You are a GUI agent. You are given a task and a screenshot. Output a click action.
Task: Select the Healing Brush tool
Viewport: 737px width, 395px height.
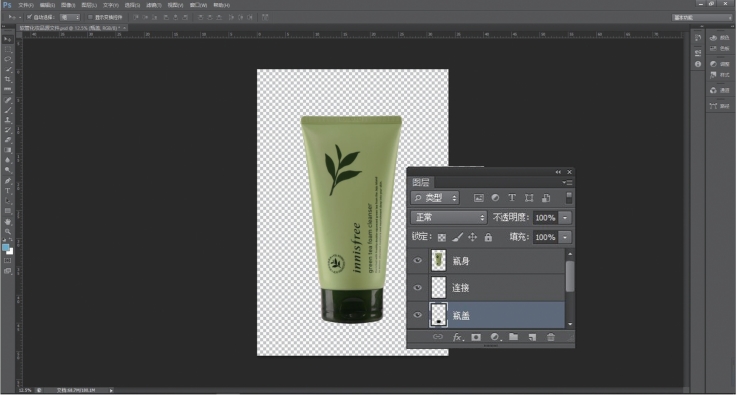[8, 100]
